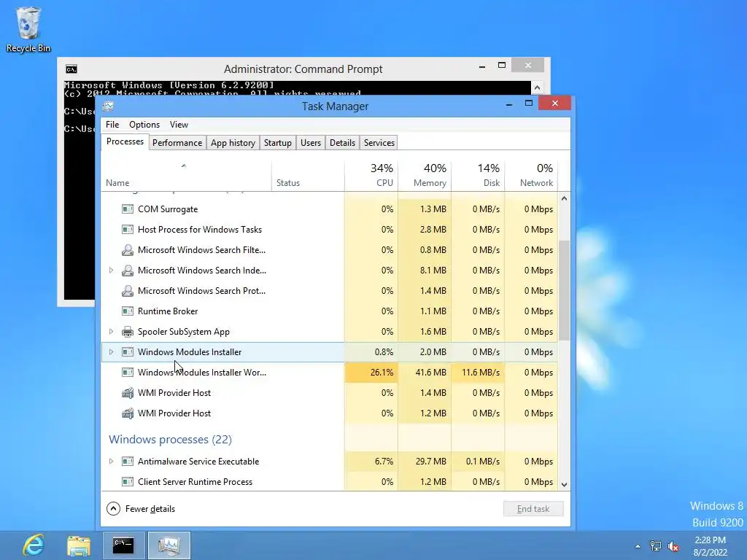Click the network tray icon
This screenshot has width=747, height=560.
click(656, 546)
